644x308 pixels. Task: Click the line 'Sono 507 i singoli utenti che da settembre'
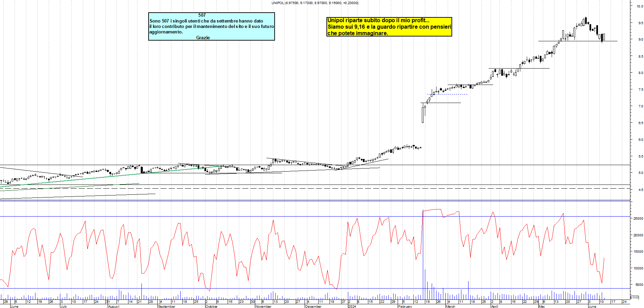[206, 21]
